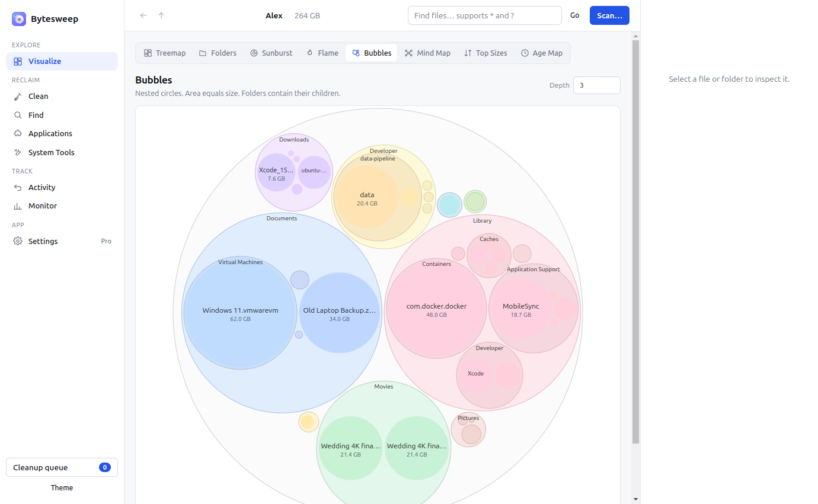Select the Windows 11.vmwarevm bubble
The image size is (818, 504).
[x=240, y=313]
